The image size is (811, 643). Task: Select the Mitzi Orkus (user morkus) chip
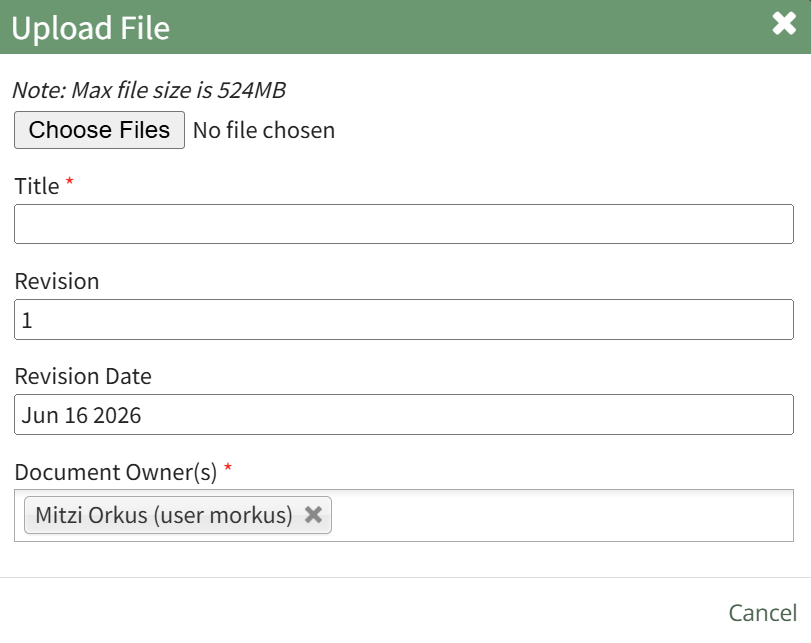(x=164, y=515)
